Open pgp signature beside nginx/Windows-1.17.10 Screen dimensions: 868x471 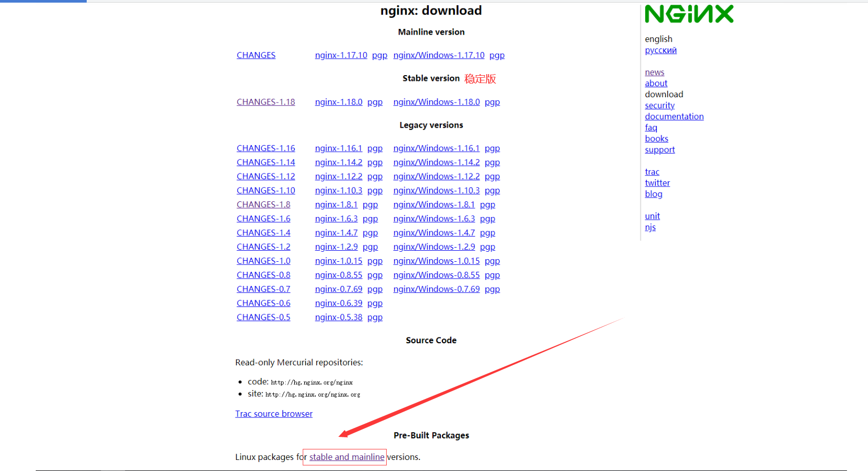(x=497, y=55)
